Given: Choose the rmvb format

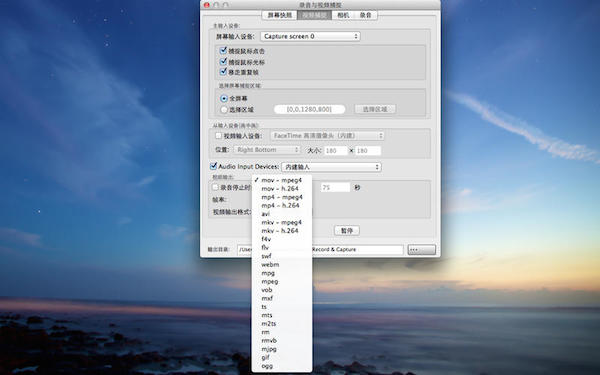Looking at the screenshot, I should [x=282, y=340].
